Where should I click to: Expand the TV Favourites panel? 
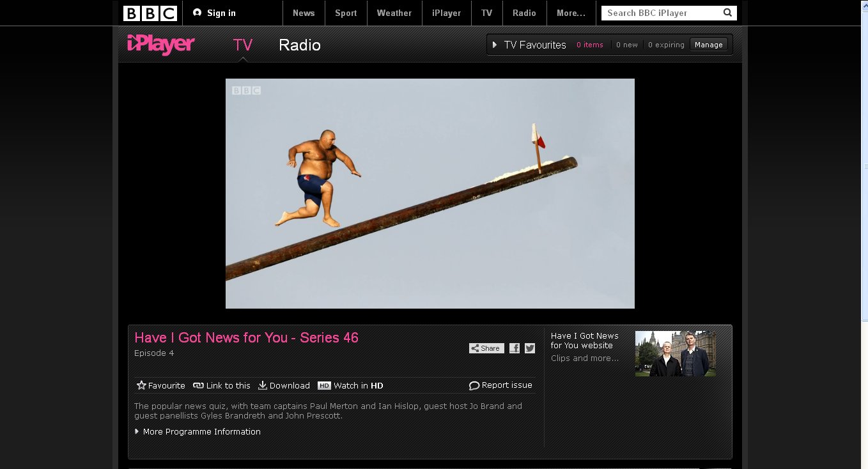pyautogui.click(x=529, y=45)
